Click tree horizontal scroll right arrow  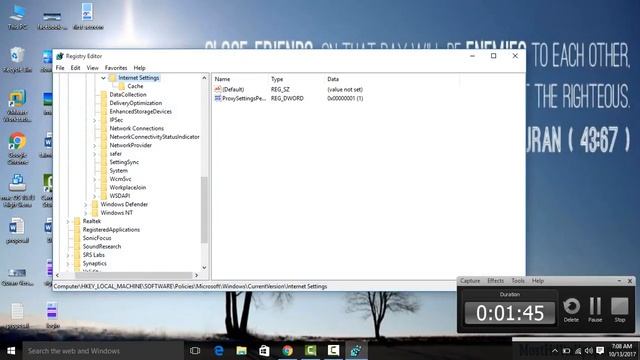point(196,276)
